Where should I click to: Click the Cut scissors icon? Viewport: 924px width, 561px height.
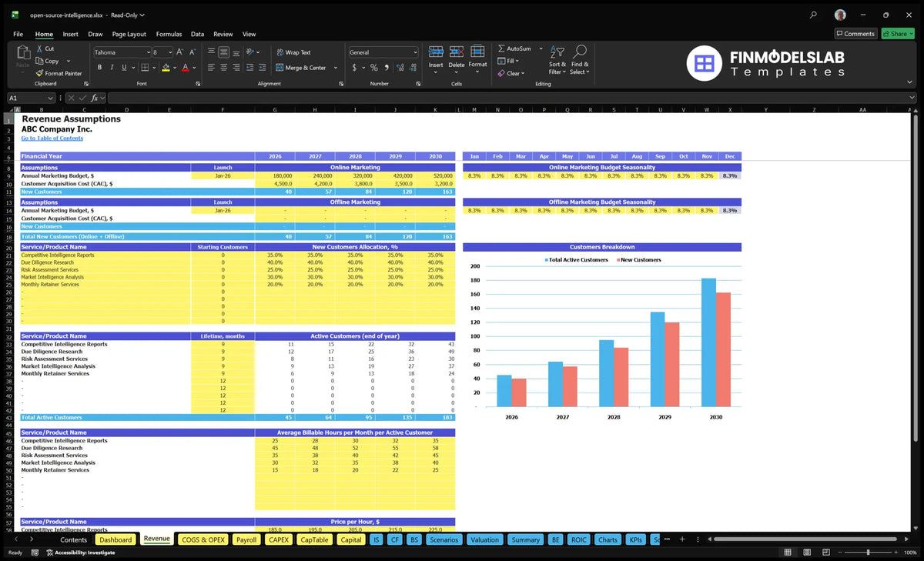point(39,48)
